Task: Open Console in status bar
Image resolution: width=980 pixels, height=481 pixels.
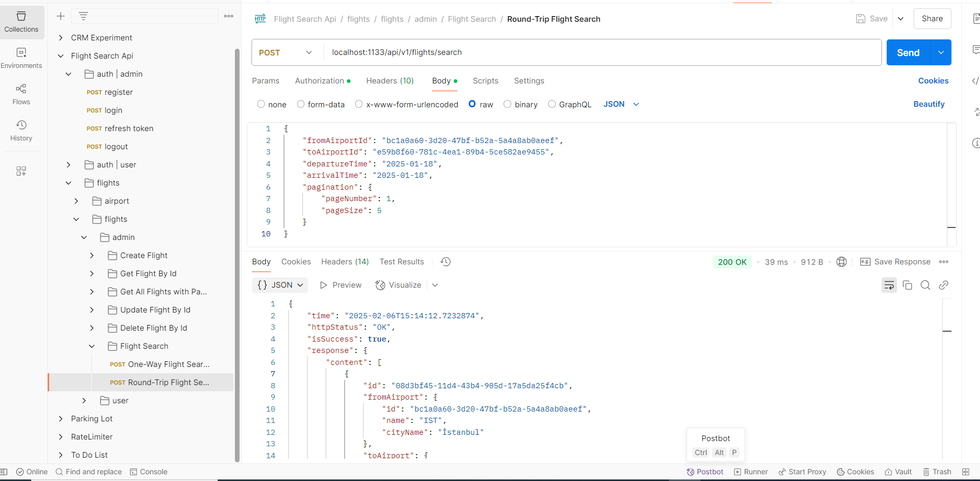Action: [148, 472]
